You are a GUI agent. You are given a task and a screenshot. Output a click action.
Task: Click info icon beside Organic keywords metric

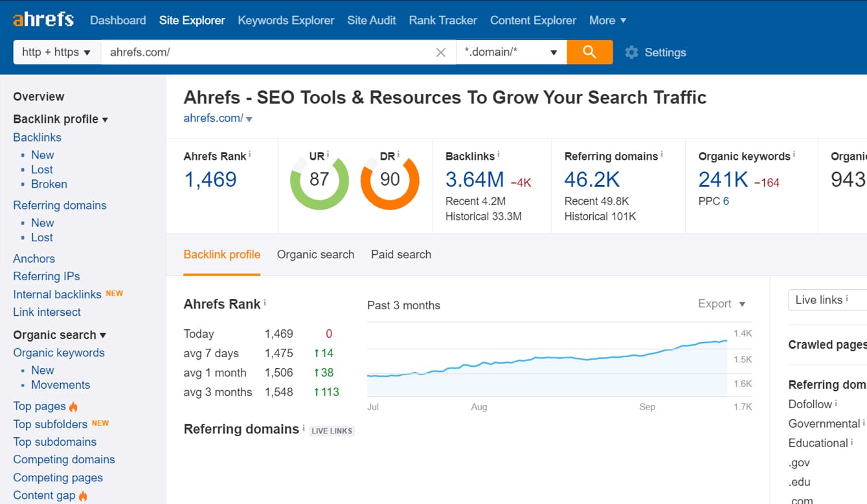(794, 155)
